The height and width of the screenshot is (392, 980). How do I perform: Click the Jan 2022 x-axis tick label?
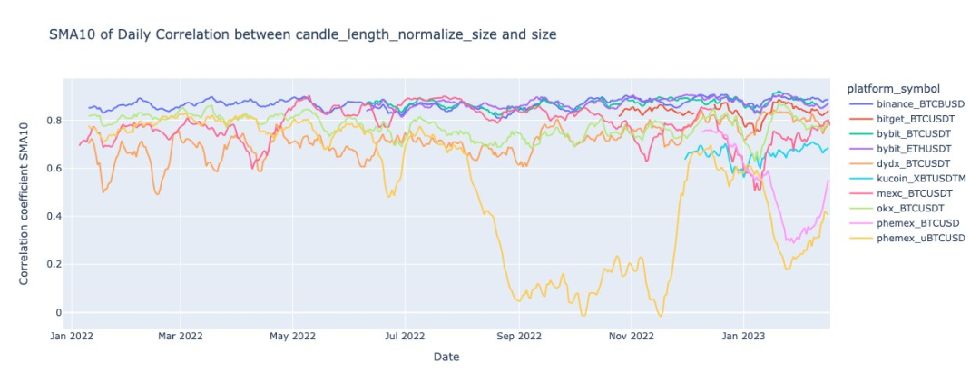pos(70,336)
